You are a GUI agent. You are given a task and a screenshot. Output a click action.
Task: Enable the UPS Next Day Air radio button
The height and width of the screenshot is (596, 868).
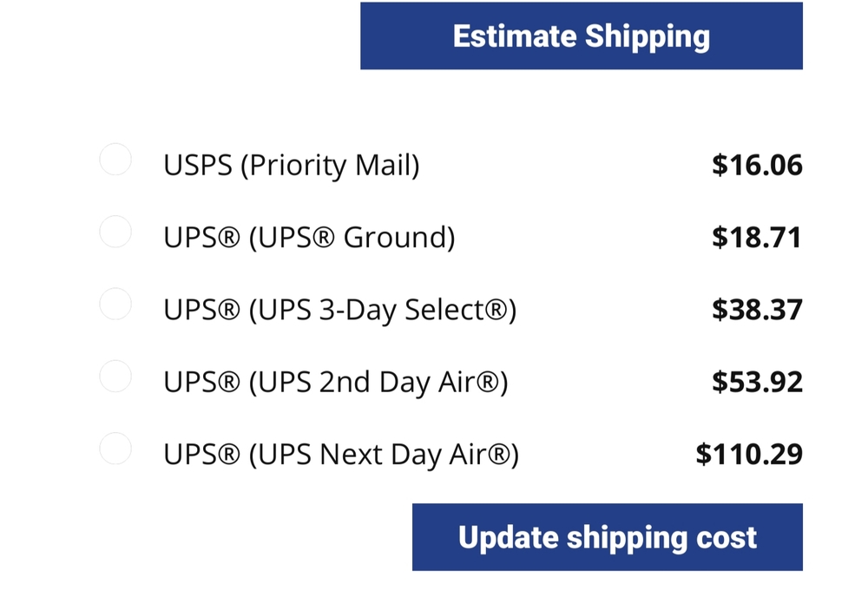(115, 449)
